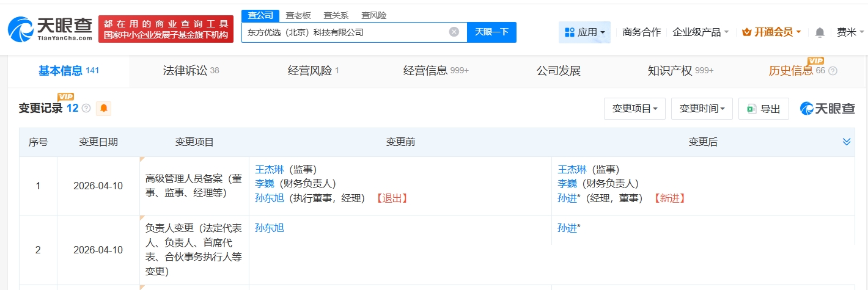Click the orange alert bell beside 变更记录
This screenshot has width=868, height=290.
[104, 108]
